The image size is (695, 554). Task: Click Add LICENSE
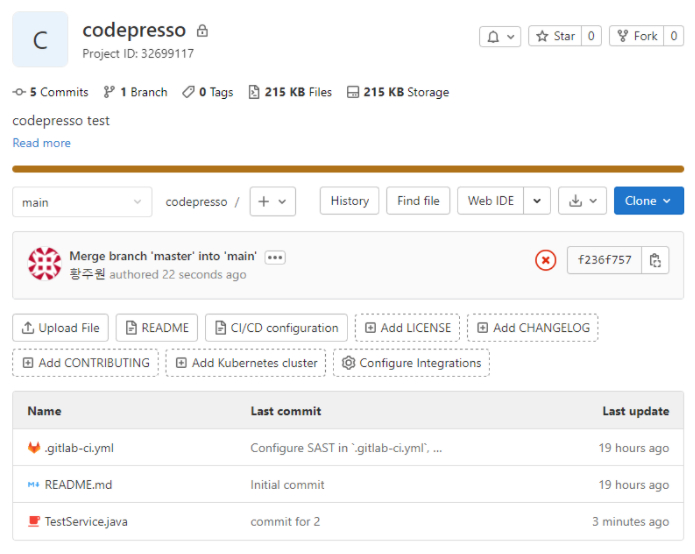coord(407,328)
